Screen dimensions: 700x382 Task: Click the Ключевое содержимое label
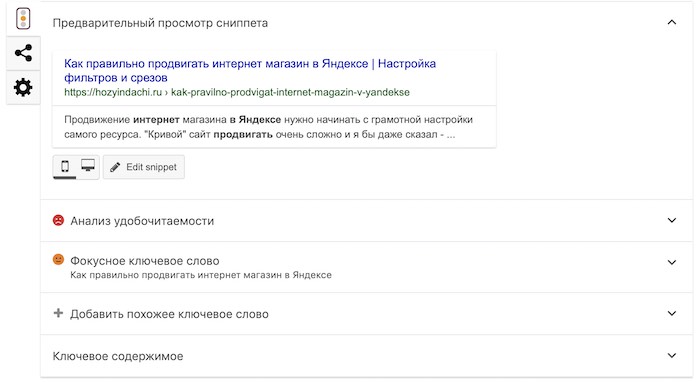(118, 356)
